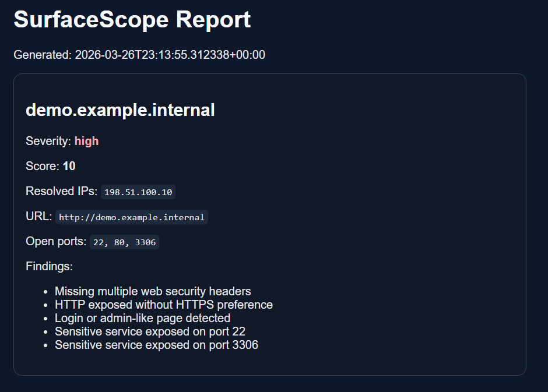
Task: Click the Score field label
Action: click(40, 166)
